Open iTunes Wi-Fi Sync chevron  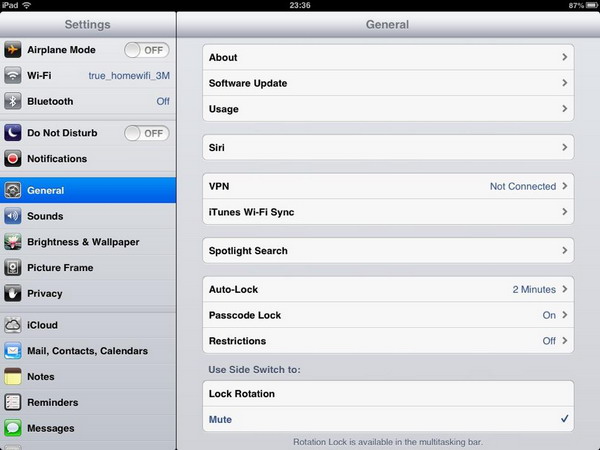(x=564, y=212)
